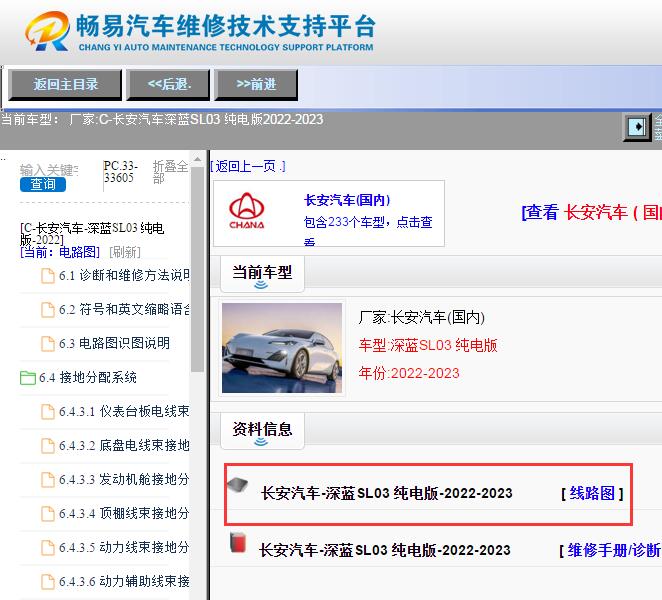The image size is (662, 600).
Task: Click the document icon beside 6.3
Action: coord(48,343)
